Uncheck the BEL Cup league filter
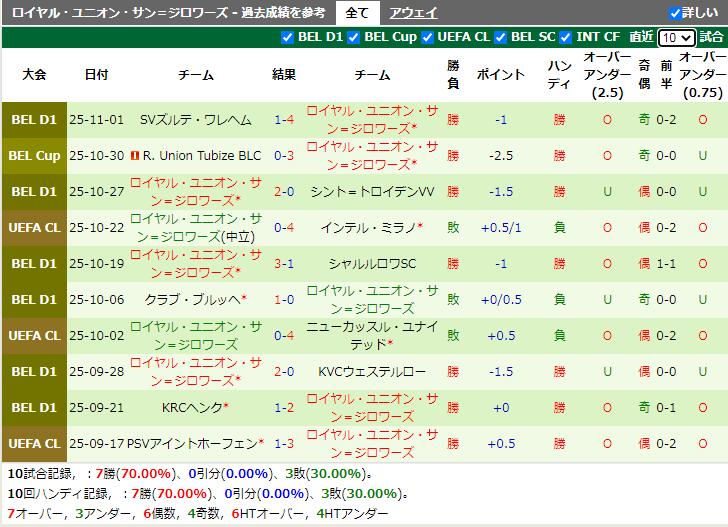Viewport: 728px width, 527px height. coord(355,37)
